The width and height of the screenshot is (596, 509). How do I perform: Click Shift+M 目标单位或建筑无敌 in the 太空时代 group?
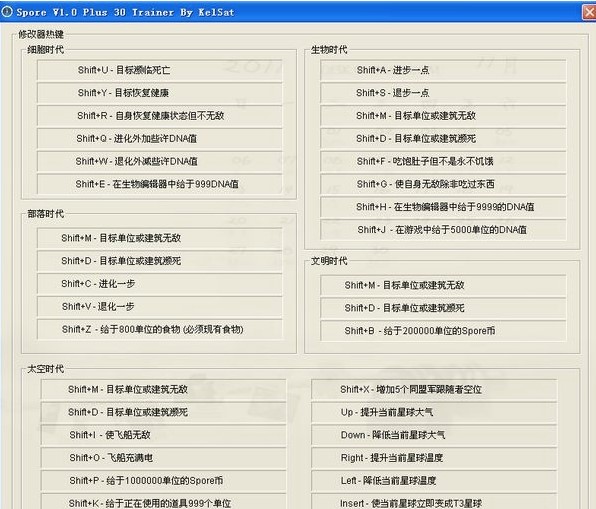[x=163, y=389]
